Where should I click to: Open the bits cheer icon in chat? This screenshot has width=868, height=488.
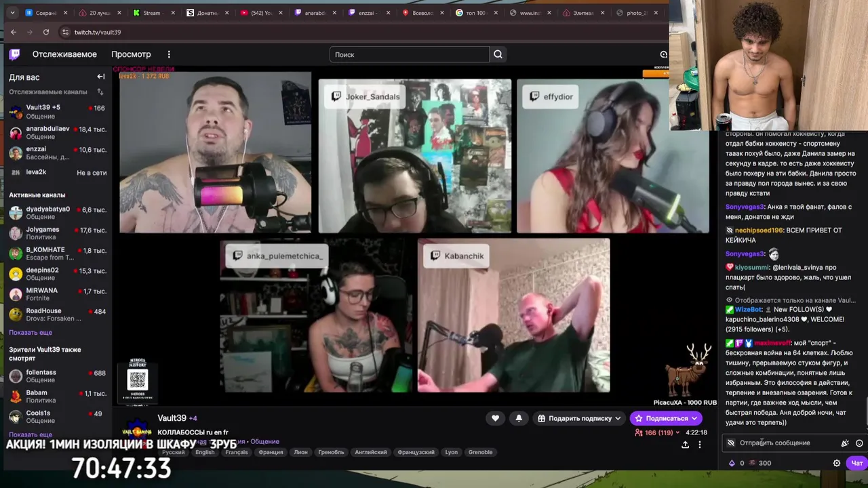tap(845, 443)
